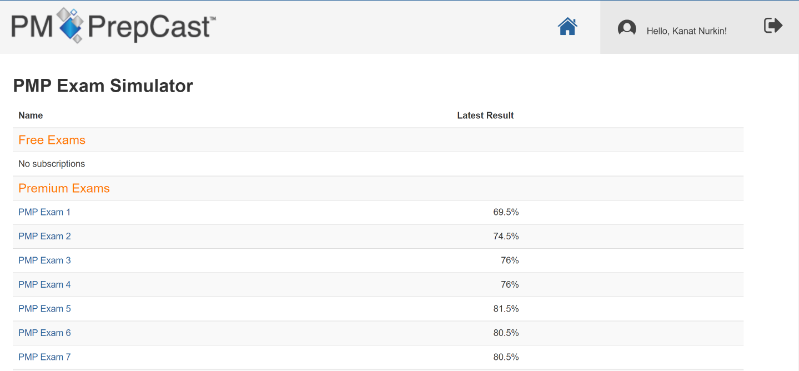Click the 69.5% result for Exam 1
Image resolution: width=799 pixels, height=371 pixels.
pyautogui.click(x=506, y=212)
